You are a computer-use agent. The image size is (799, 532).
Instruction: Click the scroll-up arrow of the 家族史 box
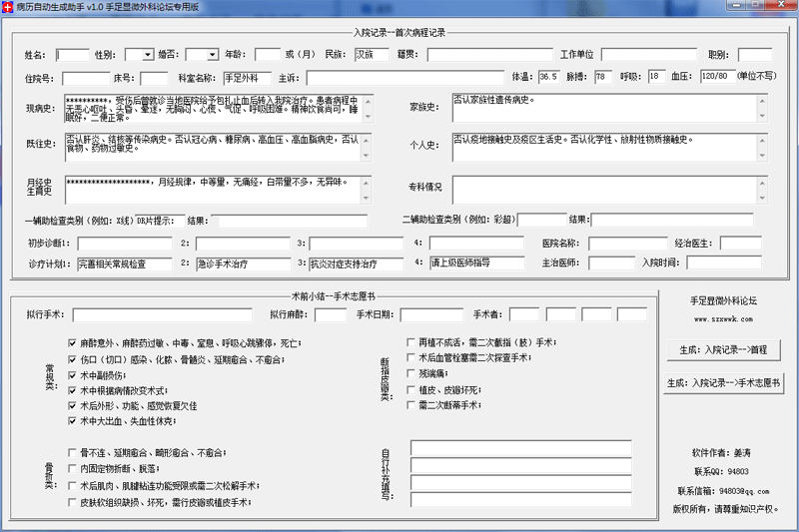[762, 101]
